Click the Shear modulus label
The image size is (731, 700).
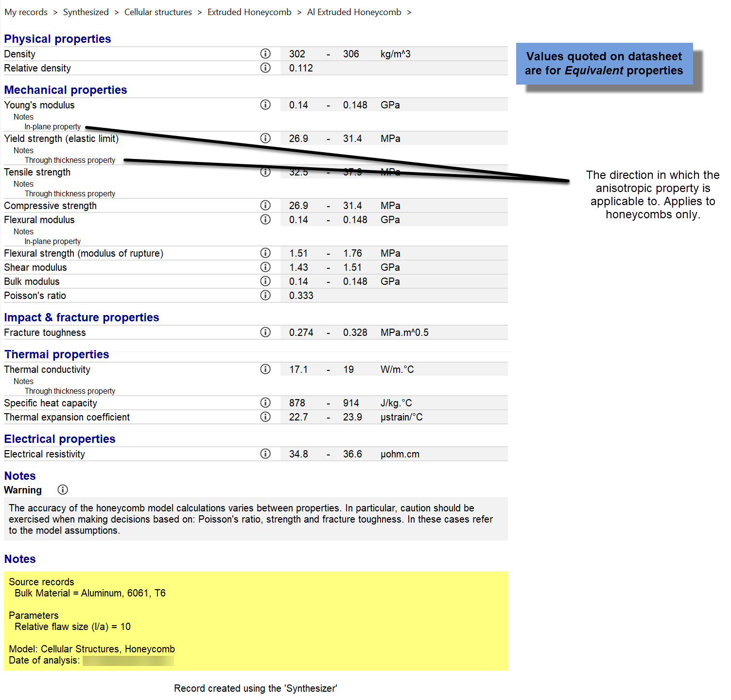point(35,267)
